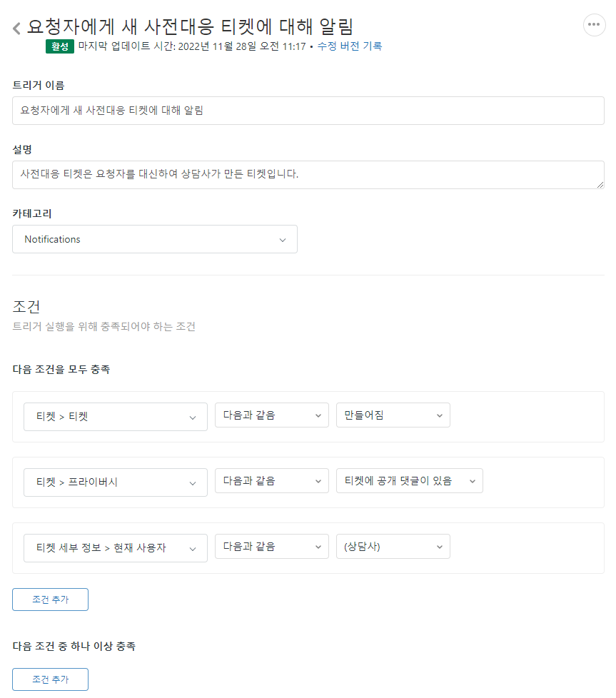This screenshot has height=698, width=616.
Task: Open the 다음과 같음 operator in 티켓 > 티켓 row
Action: (x=271, y=415)
